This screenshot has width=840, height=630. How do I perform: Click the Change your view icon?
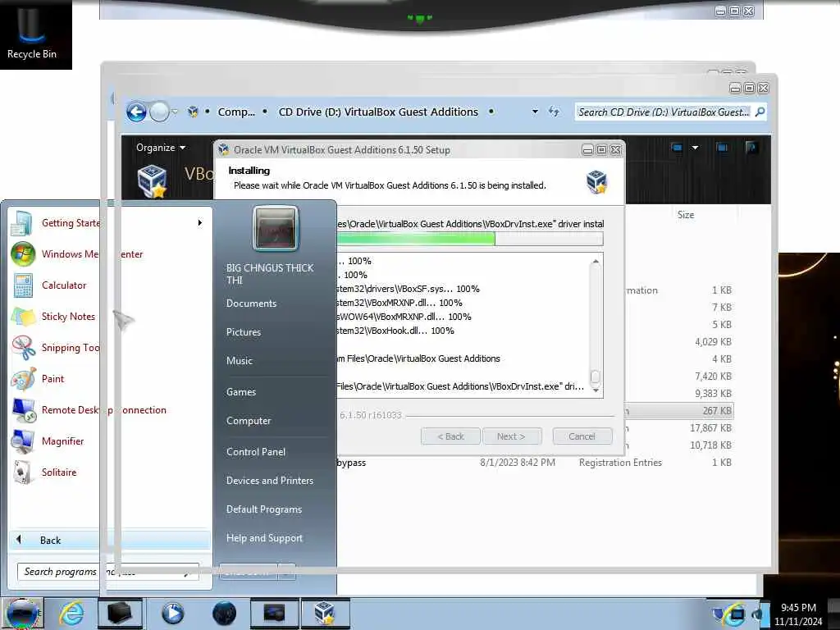677,148
